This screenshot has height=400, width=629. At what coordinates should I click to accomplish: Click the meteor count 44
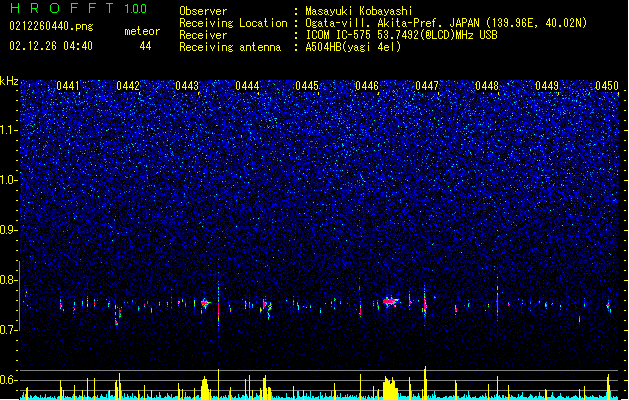145,46
